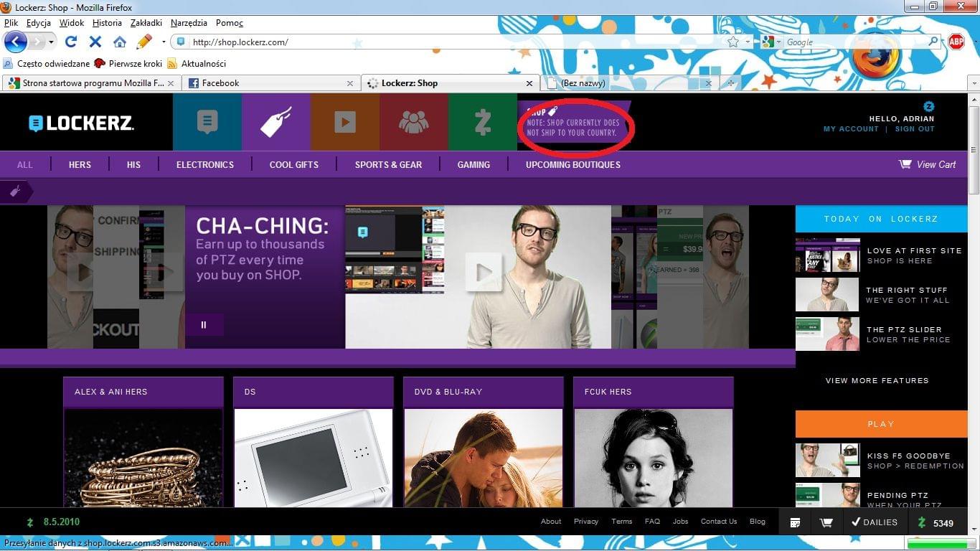Screen dimensions: 980x551
Task: Open the DVD & BLU-RAY boutique header
Action: 484,392
